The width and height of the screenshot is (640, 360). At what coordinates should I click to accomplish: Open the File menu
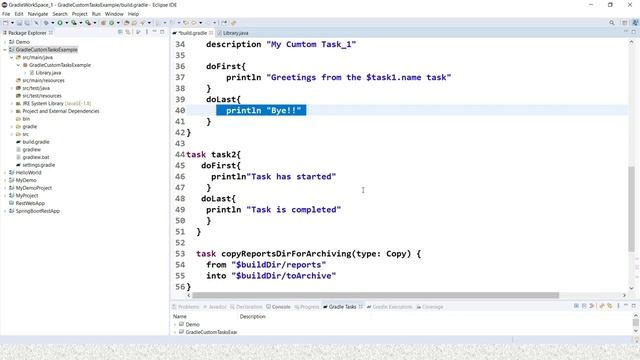[x=6, y=14]
